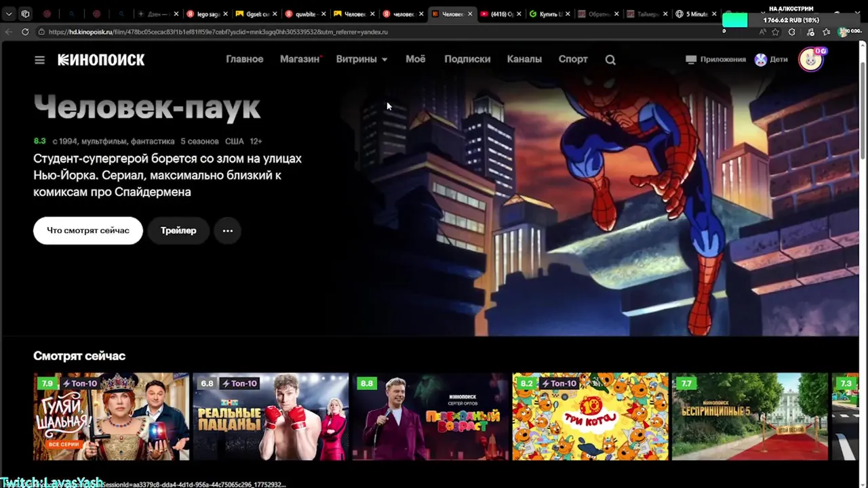Close the Gg sel tab
The height and width of the screenshot is (488, 868).
[x=275, y=14]
